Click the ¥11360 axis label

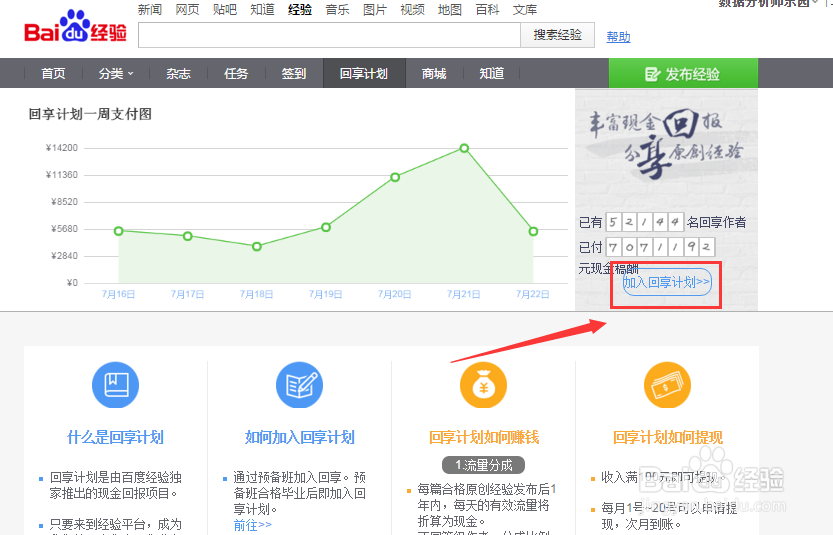[62, 175]
